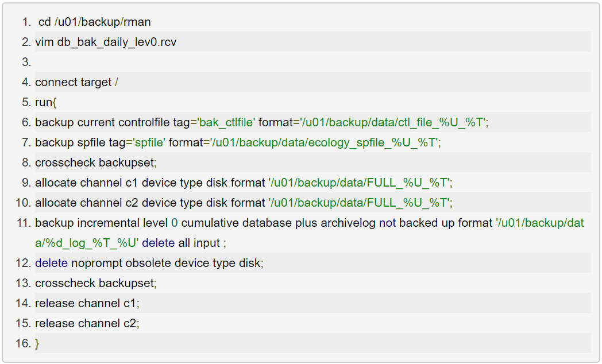This screenshot has width=602, height=364.
Task: Click the 'bak_ctlfile' tag string
Action: 227,122
